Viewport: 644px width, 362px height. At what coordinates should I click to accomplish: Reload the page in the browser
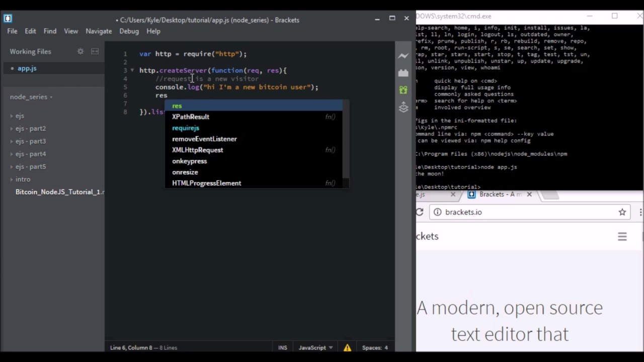[420, 212]
